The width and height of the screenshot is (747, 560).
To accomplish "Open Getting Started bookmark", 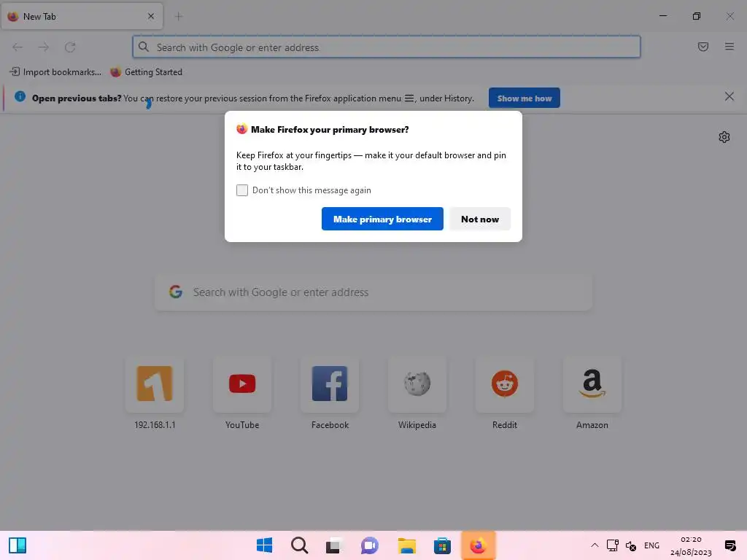I will [146, 72].
